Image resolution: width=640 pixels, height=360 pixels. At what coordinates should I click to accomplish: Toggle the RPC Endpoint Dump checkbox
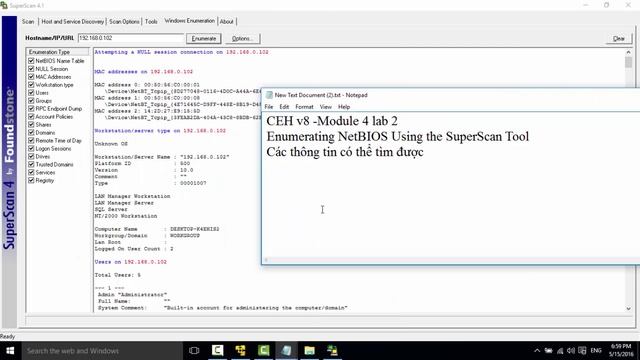click(31, 109)
